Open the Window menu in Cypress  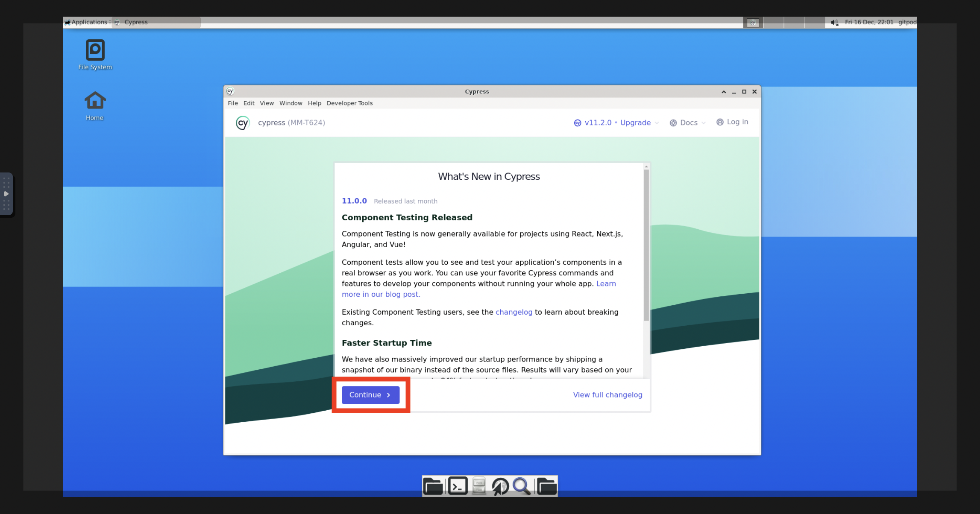pos(290,103)
